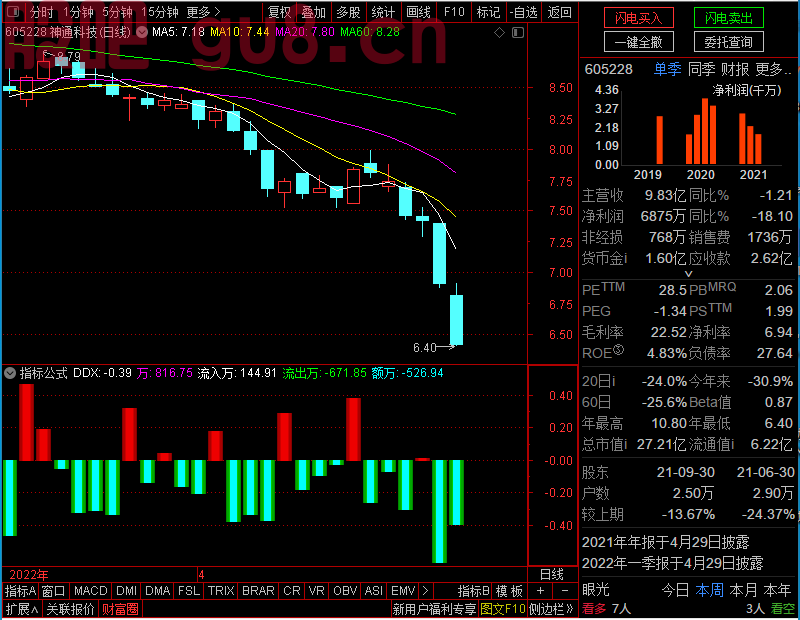Select the 15分钟 timeframe

tap(159, 12)
